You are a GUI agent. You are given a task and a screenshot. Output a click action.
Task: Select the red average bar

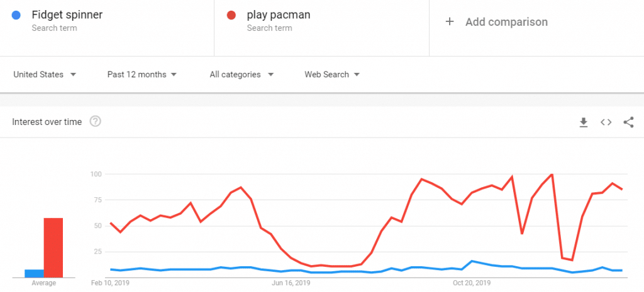click(x=53, y=247)
